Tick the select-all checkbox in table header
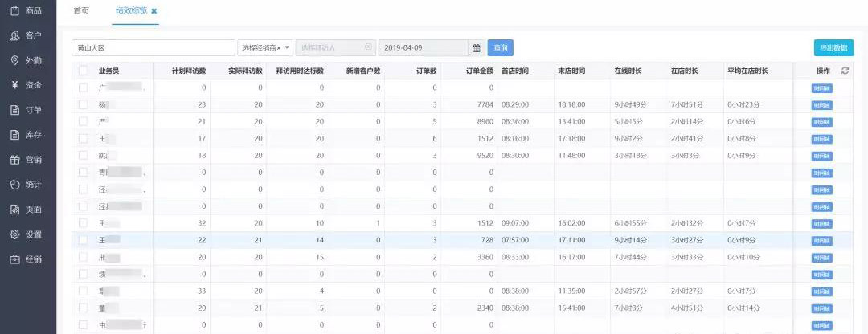This screenshot has height=334, width=868. point(83,71)
